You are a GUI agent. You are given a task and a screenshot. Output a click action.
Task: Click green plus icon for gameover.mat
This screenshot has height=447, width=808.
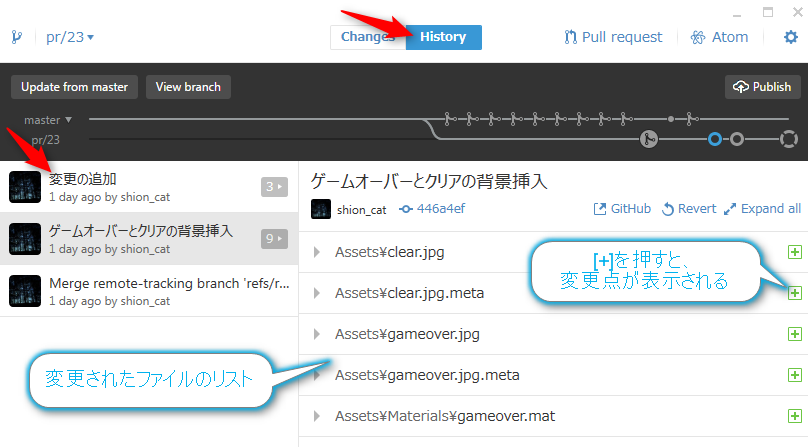tap(795, 416)
